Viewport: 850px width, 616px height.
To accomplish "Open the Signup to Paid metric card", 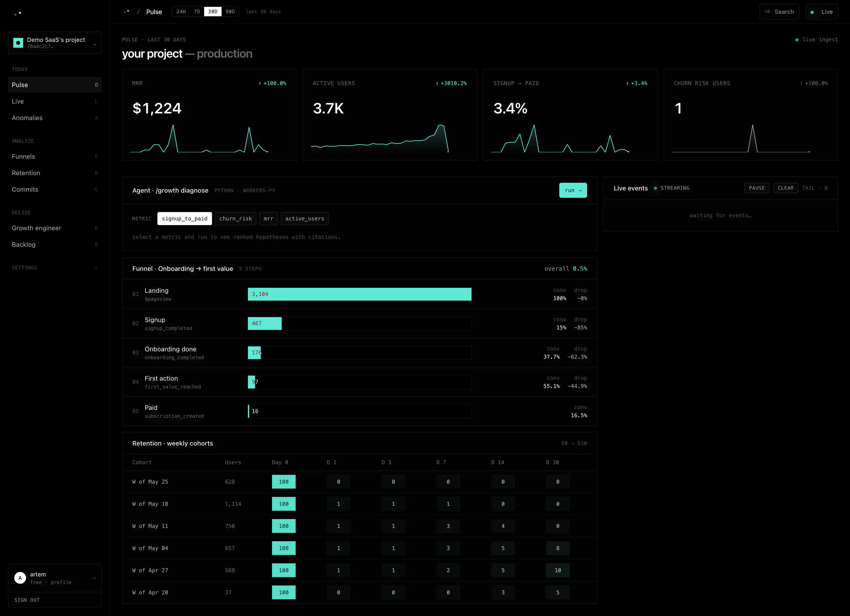I will pyautogui.click(x=570, y=115).
